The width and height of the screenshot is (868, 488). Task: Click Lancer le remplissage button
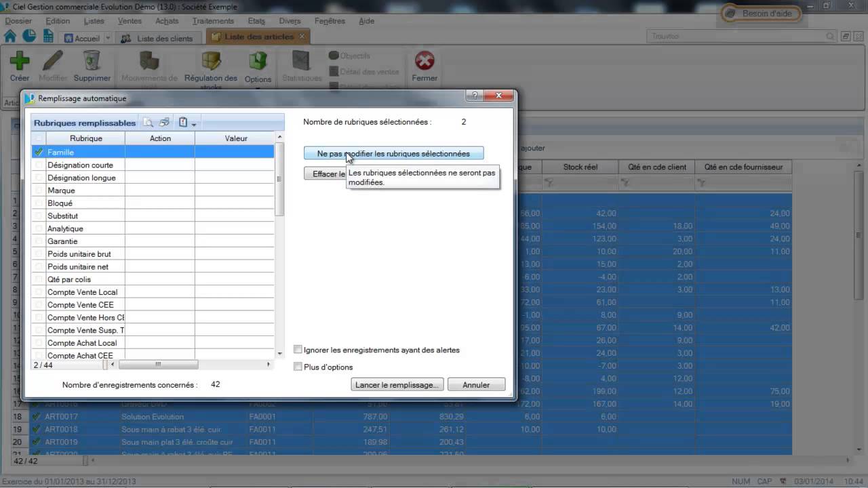[x=397, y=384]
